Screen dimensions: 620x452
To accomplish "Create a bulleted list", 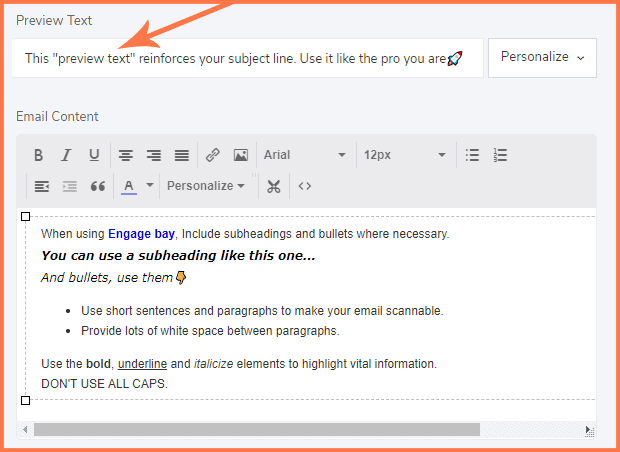I will coord(472,155).
